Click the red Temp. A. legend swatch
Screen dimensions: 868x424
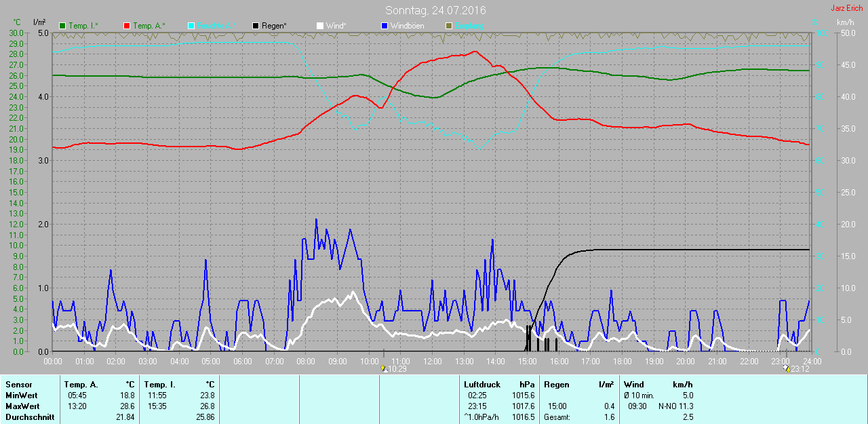coord(127,26)
